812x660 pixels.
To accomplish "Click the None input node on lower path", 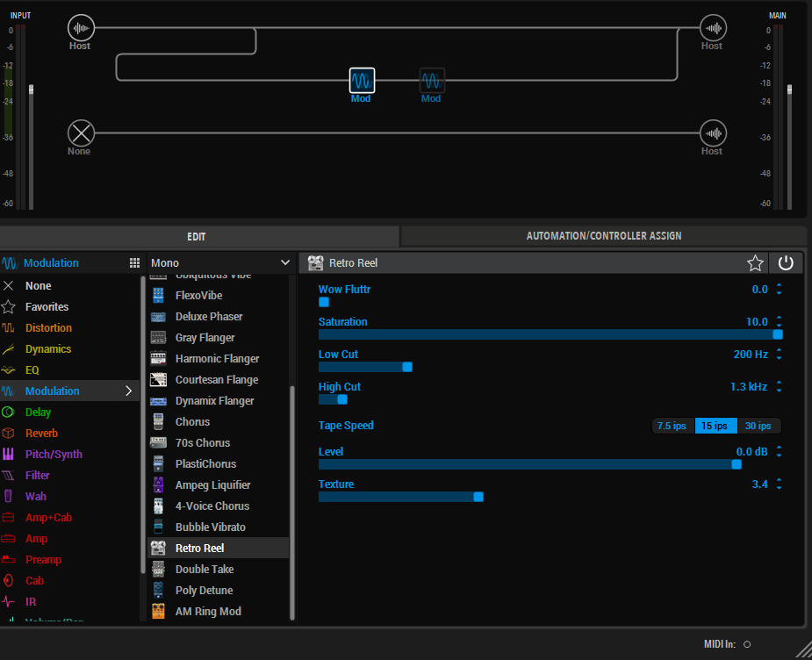I will [81, 133].
